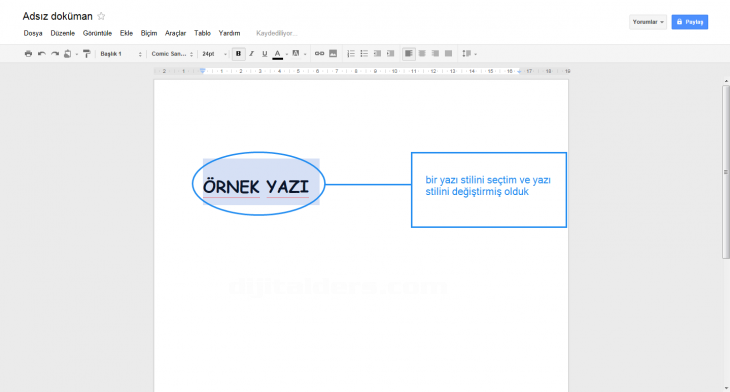Screen dimensions: 730x392
Task: Click the scrollbar up arrow
Action: [x=726, y=81]
